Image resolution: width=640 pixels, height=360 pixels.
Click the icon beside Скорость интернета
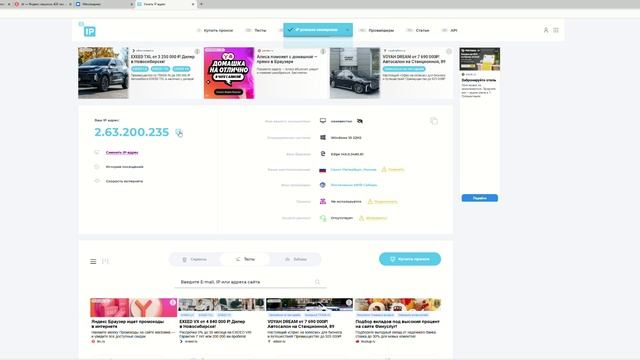click(x=97, y=181)
